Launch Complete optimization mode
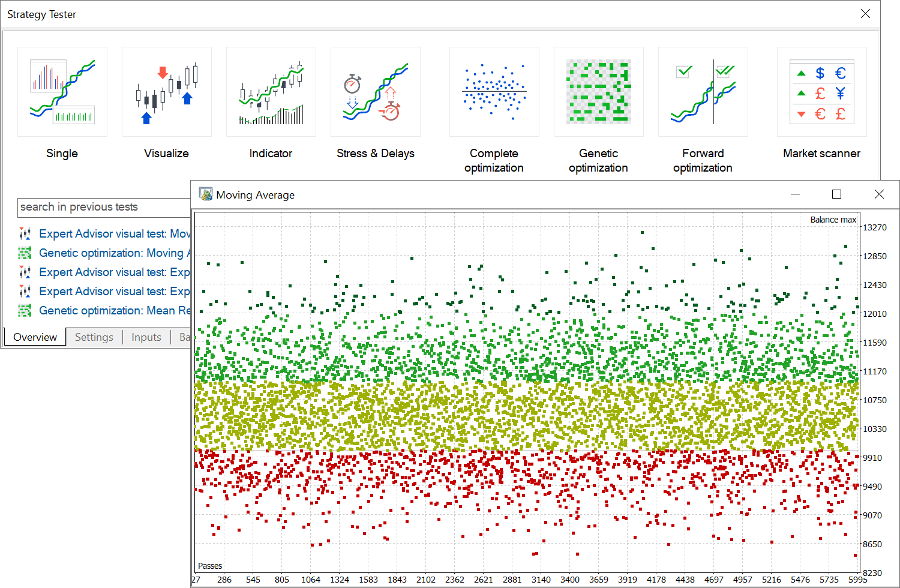 coord(494,92)
